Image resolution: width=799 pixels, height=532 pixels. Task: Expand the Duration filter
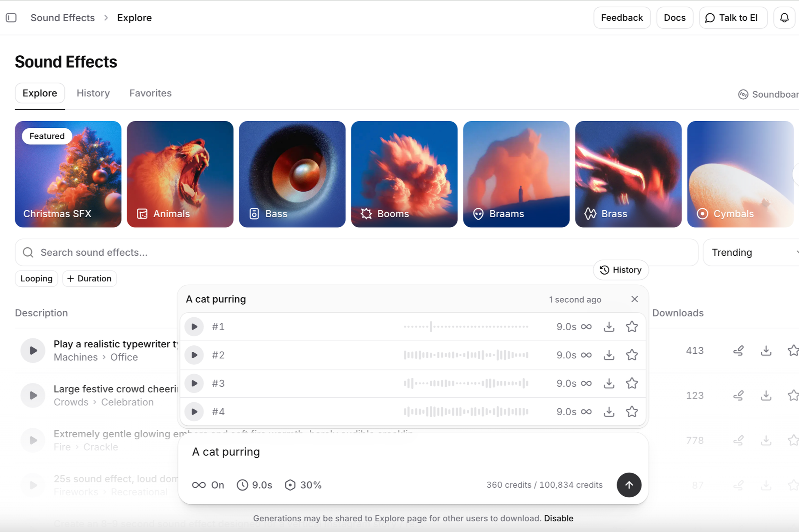90,279
